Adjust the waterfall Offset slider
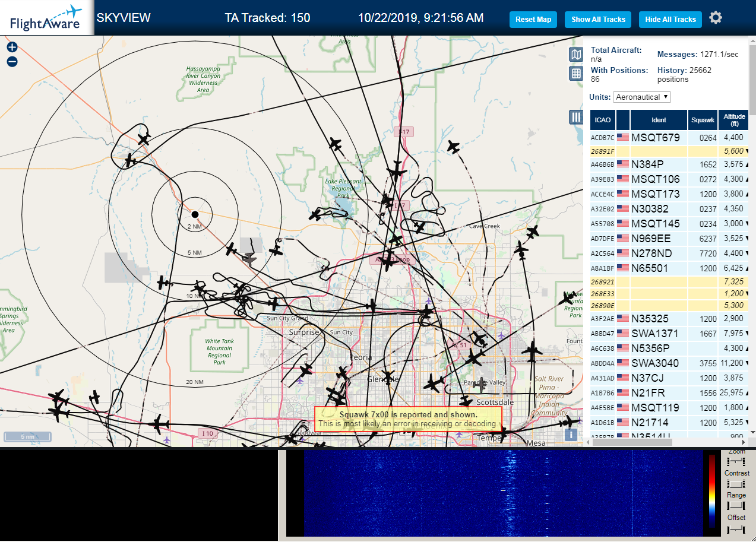The height and width of the screenshot is (542, 756). tap(736, 528)
